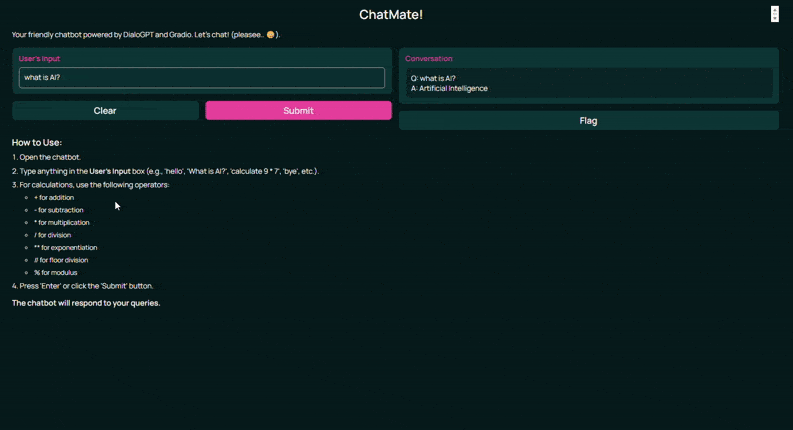Click the '1. Open the chatbot.' line

point(46,157)
